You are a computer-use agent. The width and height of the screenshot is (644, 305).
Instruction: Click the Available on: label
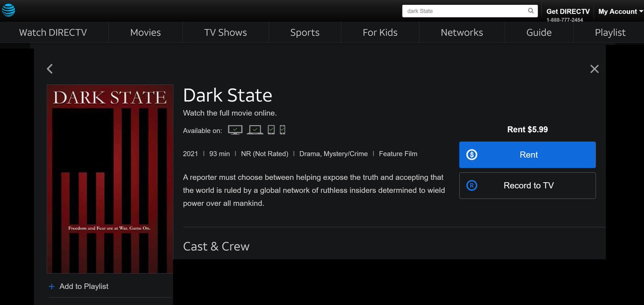click(x=202, y=131)
